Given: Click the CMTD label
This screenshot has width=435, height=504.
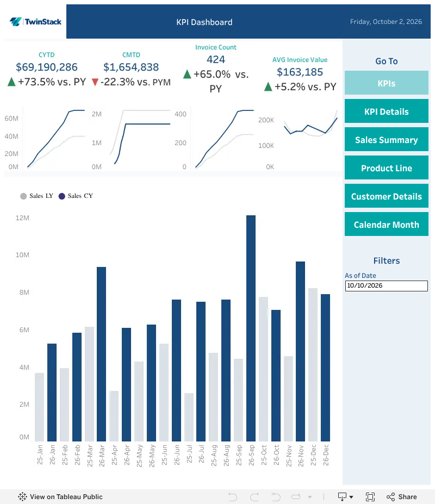Looking at the screenshot, I should [131, 55].
